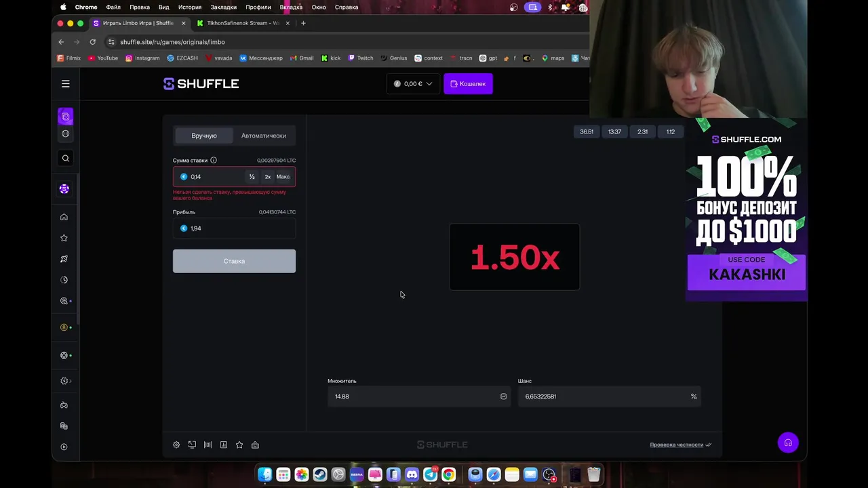Open the Вид menu in menu bar

click(x=163, y=7)
